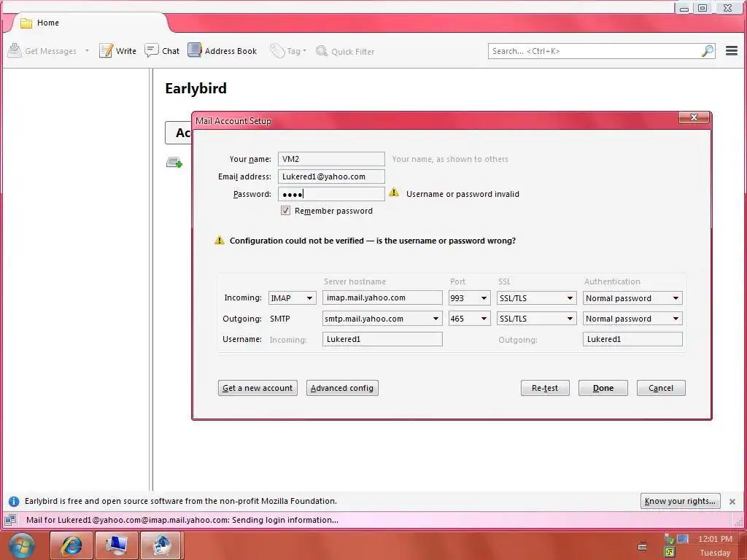The height and width of the screenshot is (560, 747).
Task: Open the Get Messages dropdown arrow
Action: click(x=88, y=50)
